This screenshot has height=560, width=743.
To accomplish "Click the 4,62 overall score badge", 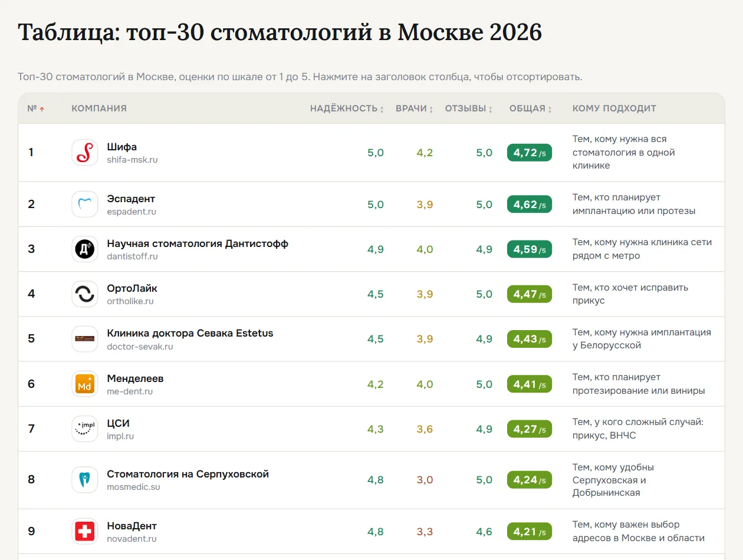I will (x=530, y=205).
